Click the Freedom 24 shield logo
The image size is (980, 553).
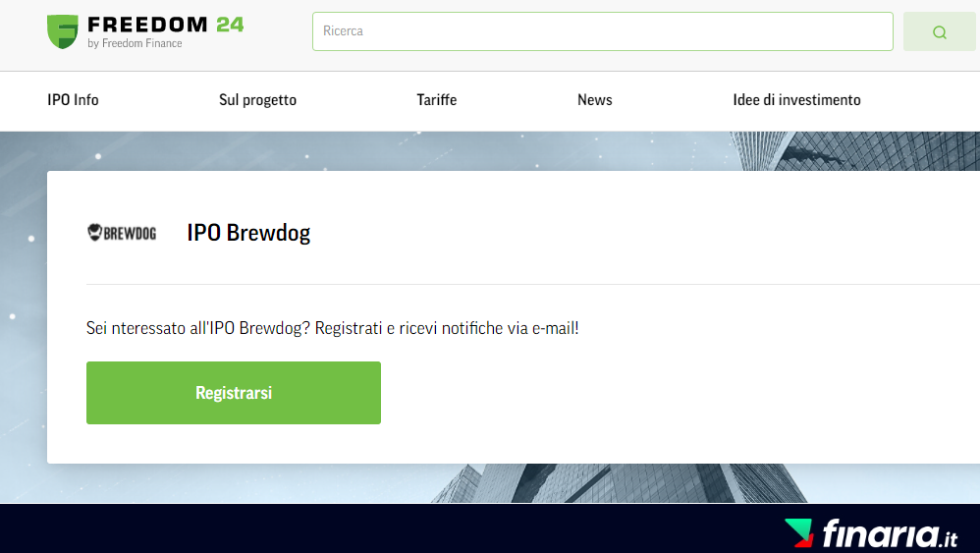point(63,31)
